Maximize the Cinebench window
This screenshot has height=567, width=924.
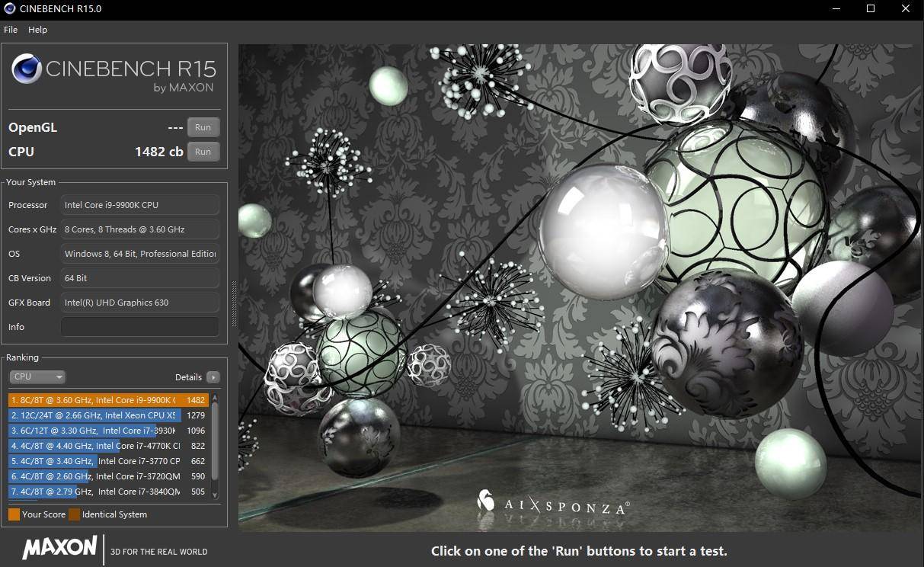pos(871,9)
